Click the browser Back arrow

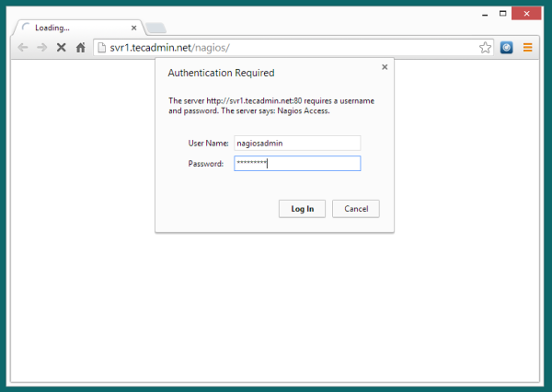[x=23, y=47]
